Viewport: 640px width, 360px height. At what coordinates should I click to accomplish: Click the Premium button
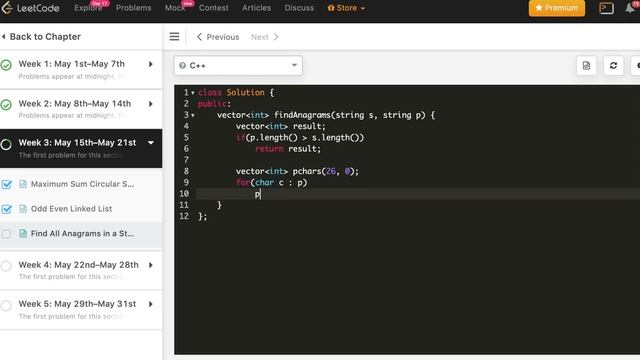pyautogui.click(x=557, y=8)
